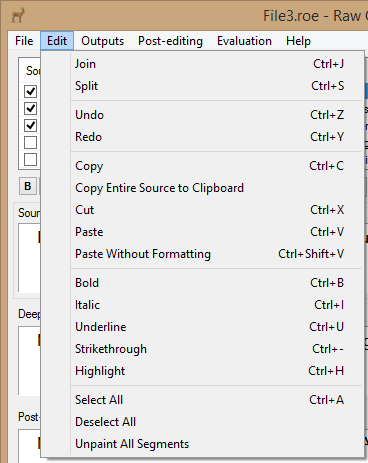Tick the fourth source checkbox, the upper unchecked one
The image size is (368, 463).
pyautogui.click(x=30, y=143)
